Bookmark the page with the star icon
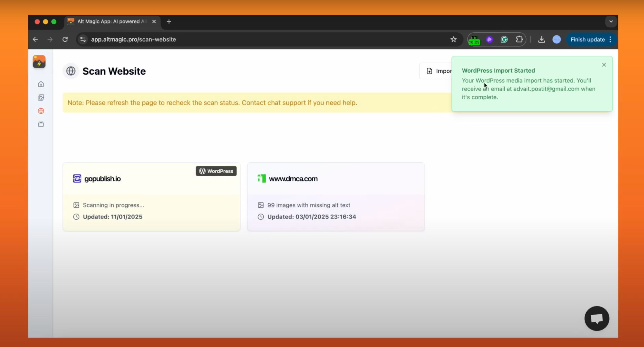Image resolution: width=644 pixels, height=347 pixels. [x=453, y=40]
